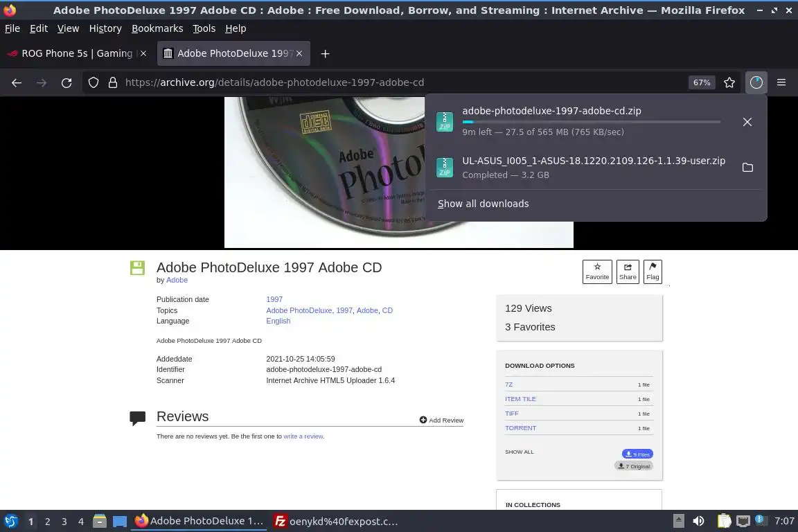Image resolution: width=798 pixels, height=532 pixels.
Task: Go back with the back arrow
Action: (x=17, y=82)
